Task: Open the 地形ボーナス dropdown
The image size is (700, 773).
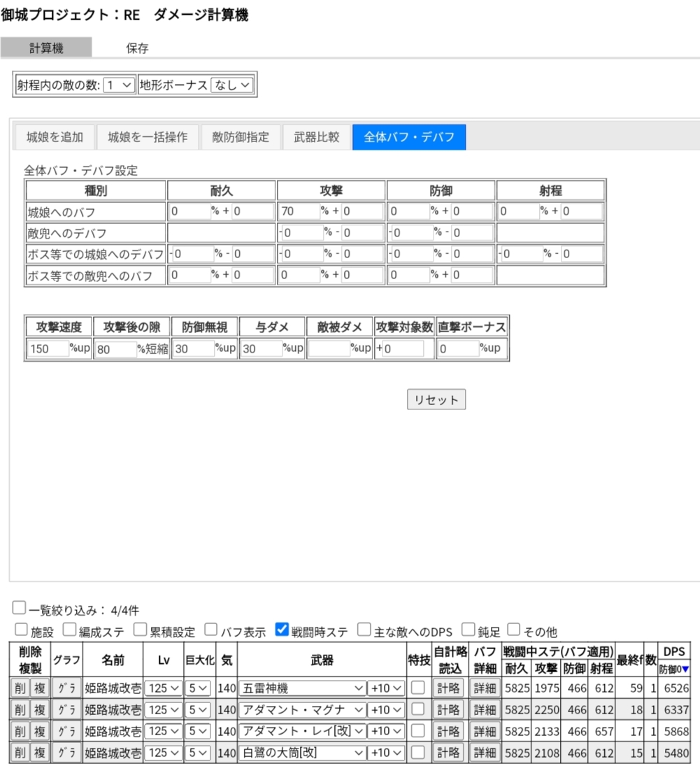Action: (x=232, y=85)
